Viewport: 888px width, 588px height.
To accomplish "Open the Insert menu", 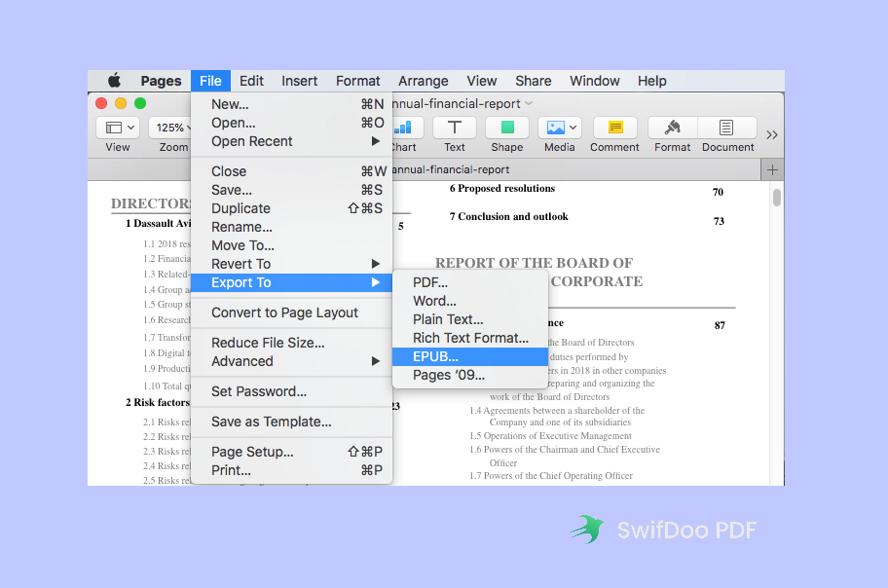I will [300, 81].
